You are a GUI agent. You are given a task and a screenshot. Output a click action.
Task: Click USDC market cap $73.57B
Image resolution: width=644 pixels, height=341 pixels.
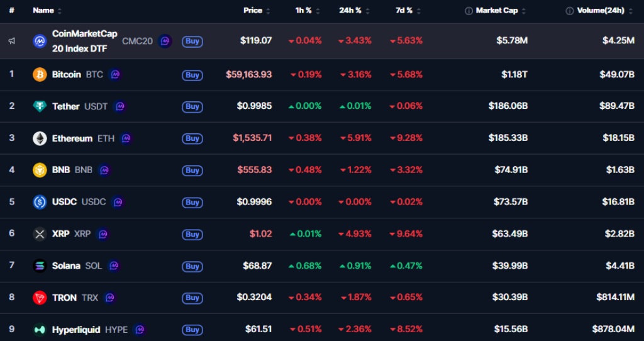pyautogui.click(x=511, y=202)
